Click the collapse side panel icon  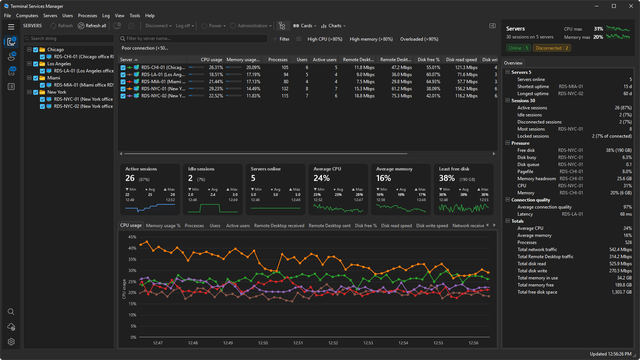point(492,26)
